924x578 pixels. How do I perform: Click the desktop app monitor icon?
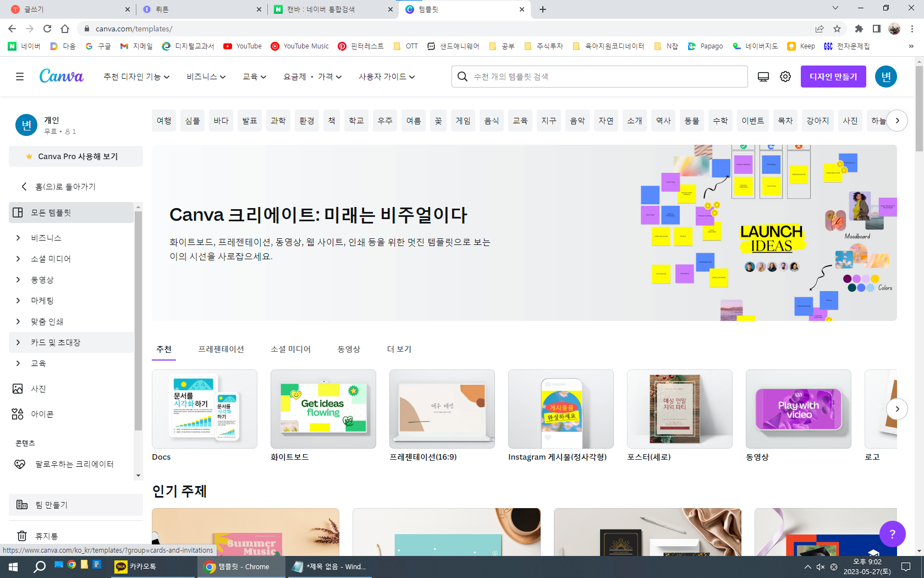(x=763, y=77)
